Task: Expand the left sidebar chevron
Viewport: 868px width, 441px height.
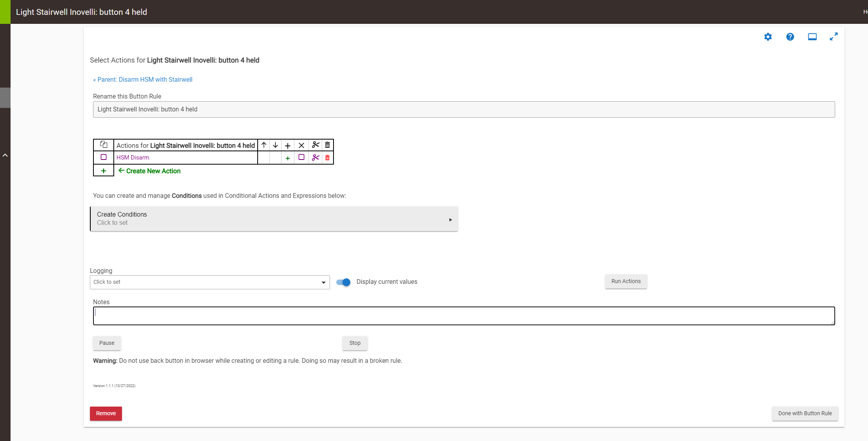Action: (x=5, y=155)
